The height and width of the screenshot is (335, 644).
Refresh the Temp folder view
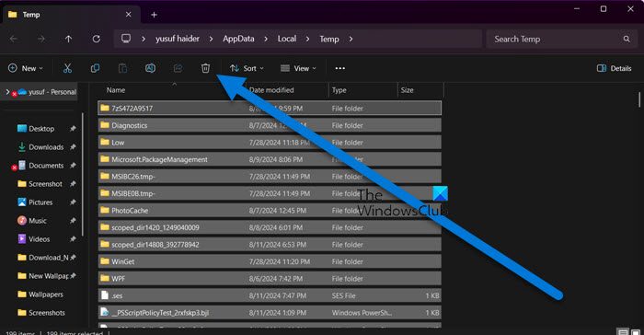(x=96, y=39)
